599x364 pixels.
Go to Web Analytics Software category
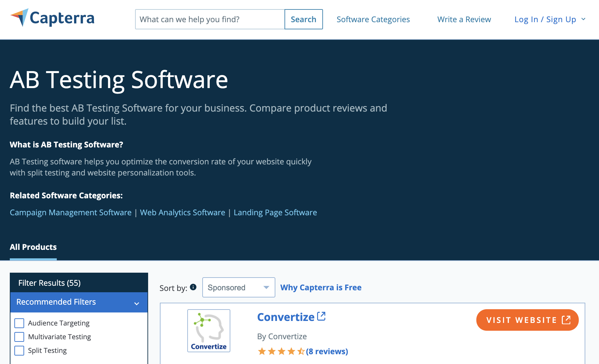click(182, 212)
